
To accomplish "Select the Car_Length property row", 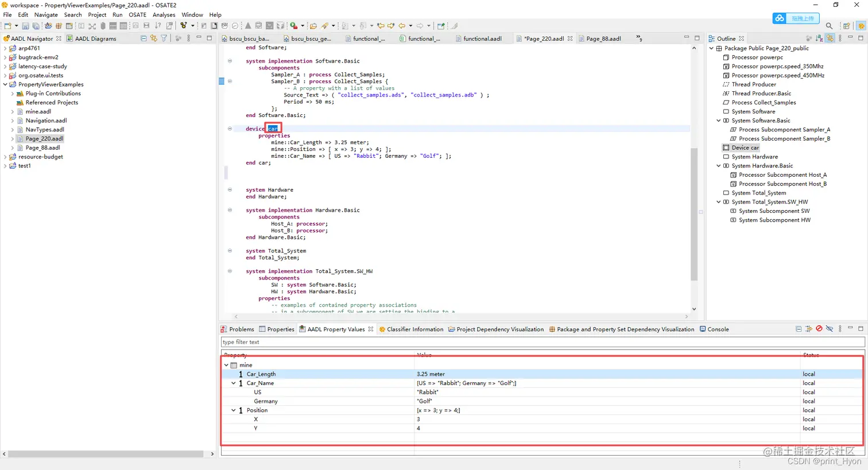I will pos(542,374).
